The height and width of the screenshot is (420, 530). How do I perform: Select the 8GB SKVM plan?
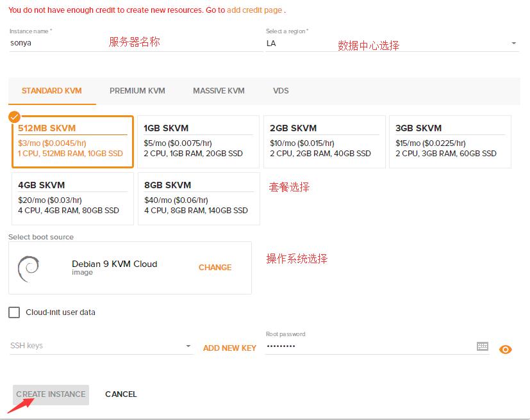pyautogui.click(x=198, y=198)
